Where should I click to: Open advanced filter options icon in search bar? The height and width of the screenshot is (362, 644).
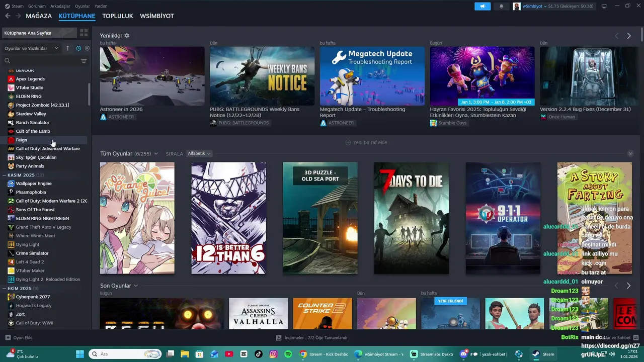point(84,61)
